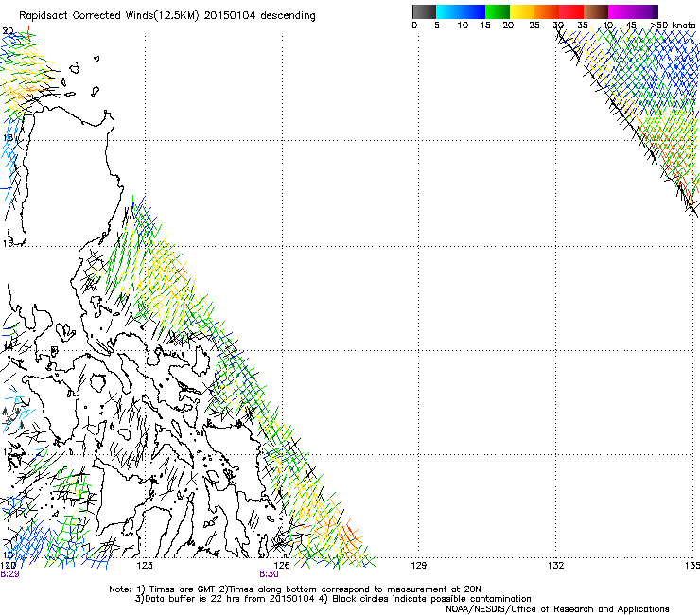Image resolution: width=700 pixels, height=615 pixels.
Task: Click the yellow 20-25 knots legend segment
Action: pyautogui.click(x=522, y=11)
